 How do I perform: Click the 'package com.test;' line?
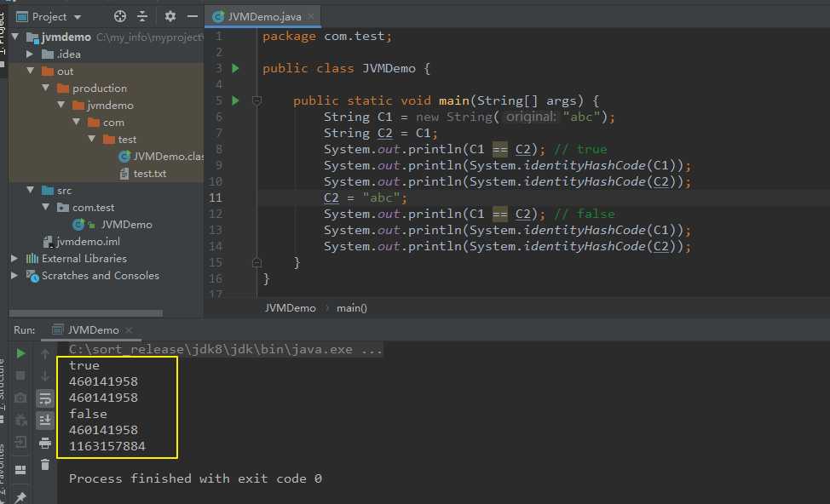click(x=327, y=36)
